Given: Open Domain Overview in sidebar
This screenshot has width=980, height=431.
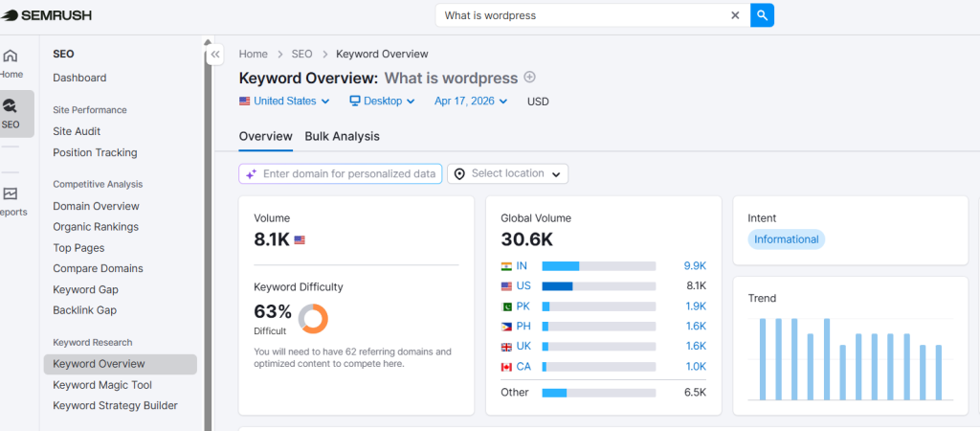Looking at the screenshot, I should pos(97,206).
